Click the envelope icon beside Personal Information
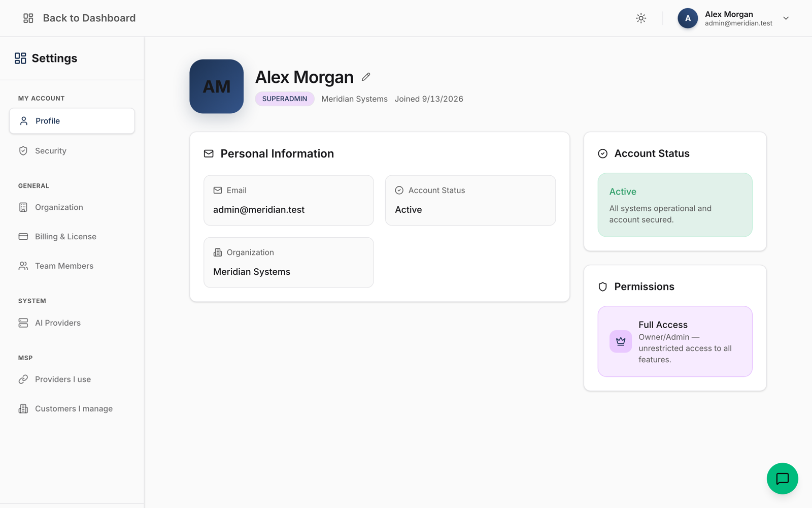 pos(209,153)
